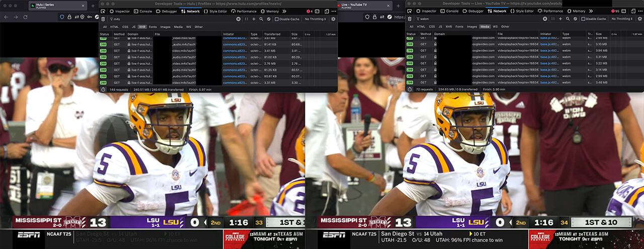Open No Throttling dropdown in Hulu DevTools

click(315, 19)
